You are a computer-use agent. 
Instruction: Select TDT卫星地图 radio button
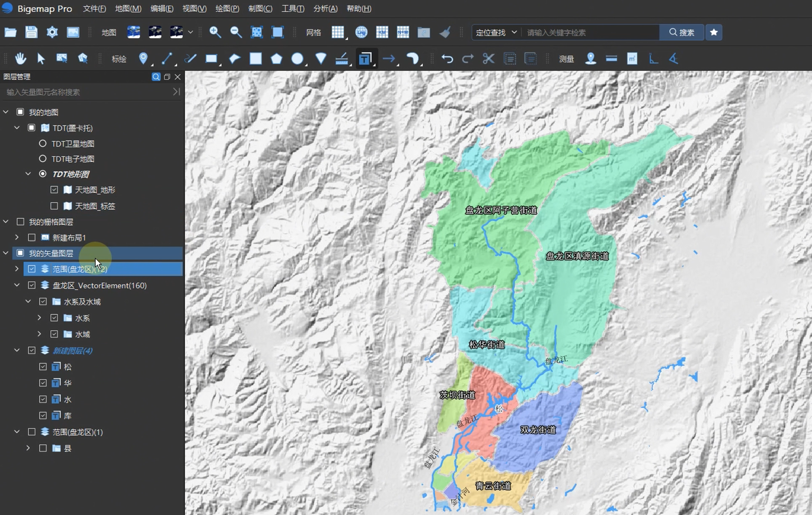[x=43, y=143]
